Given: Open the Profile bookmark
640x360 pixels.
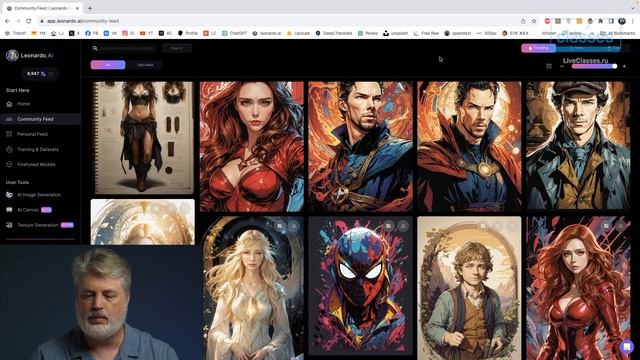Looking at the screenshot, I should point(188,33).
